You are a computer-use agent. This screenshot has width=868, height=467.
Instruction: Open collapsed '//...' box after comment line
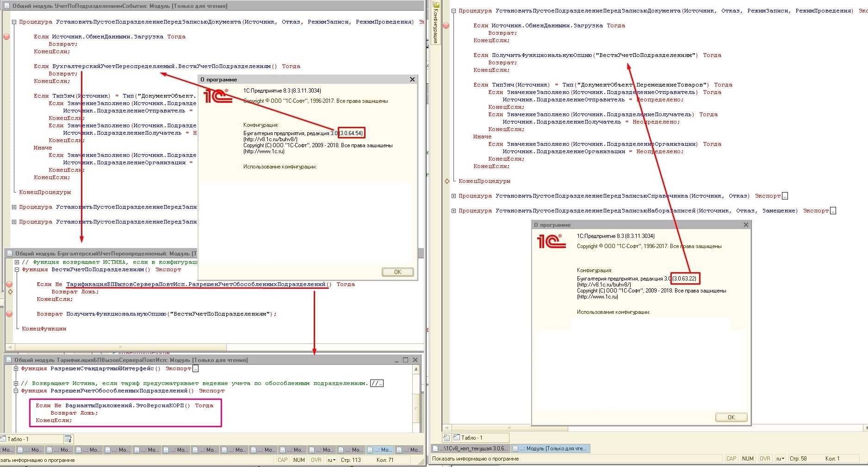377,383
